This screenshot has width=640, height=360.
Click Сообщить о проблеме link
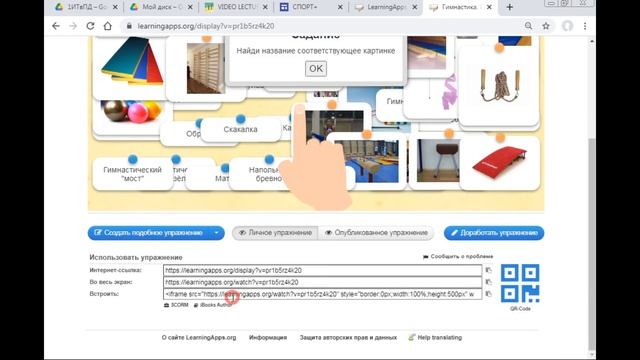point(458,256)
